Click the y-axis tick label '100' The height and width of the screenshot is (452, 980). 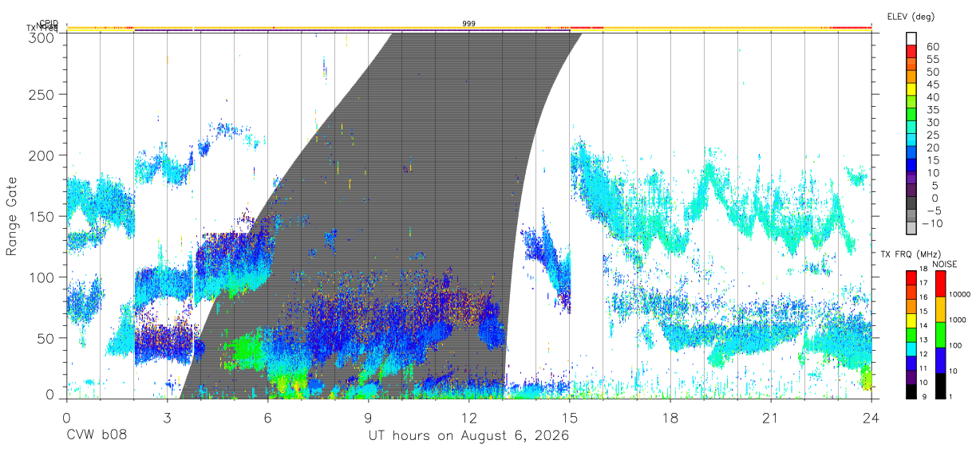point(41,277)
